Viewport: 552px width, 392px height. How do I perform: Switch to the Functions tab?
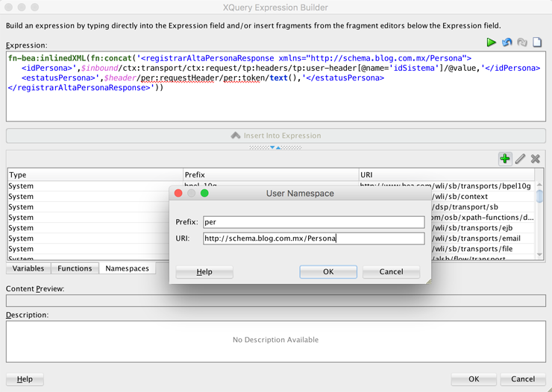tap(75, 268)
